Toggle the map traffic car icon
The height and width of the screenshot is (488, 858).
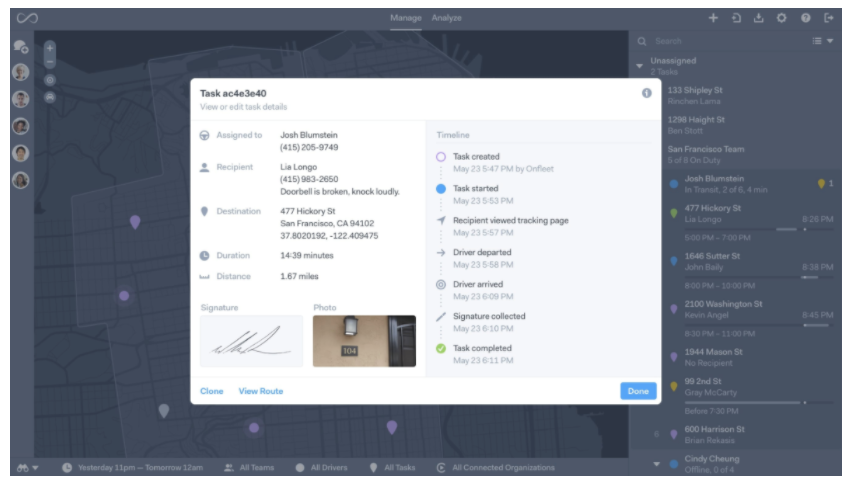tap(50, 97)
